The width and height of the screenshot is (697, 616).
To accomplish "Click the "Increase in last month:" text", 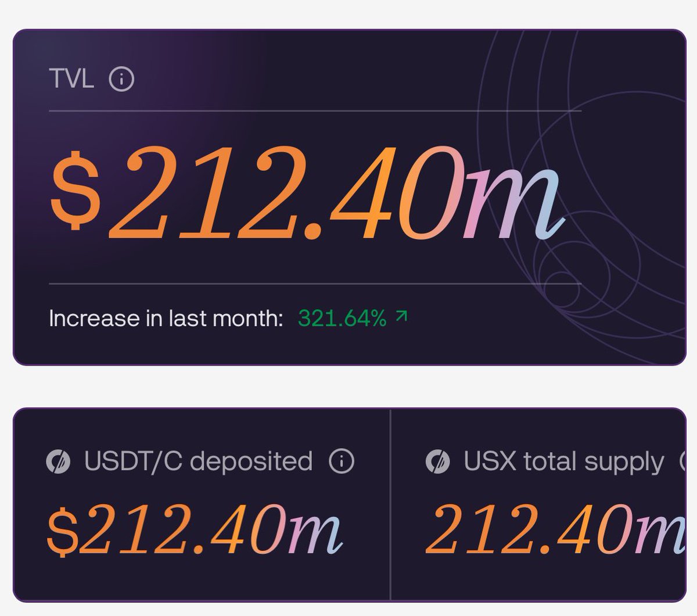I will click(166, 318).
